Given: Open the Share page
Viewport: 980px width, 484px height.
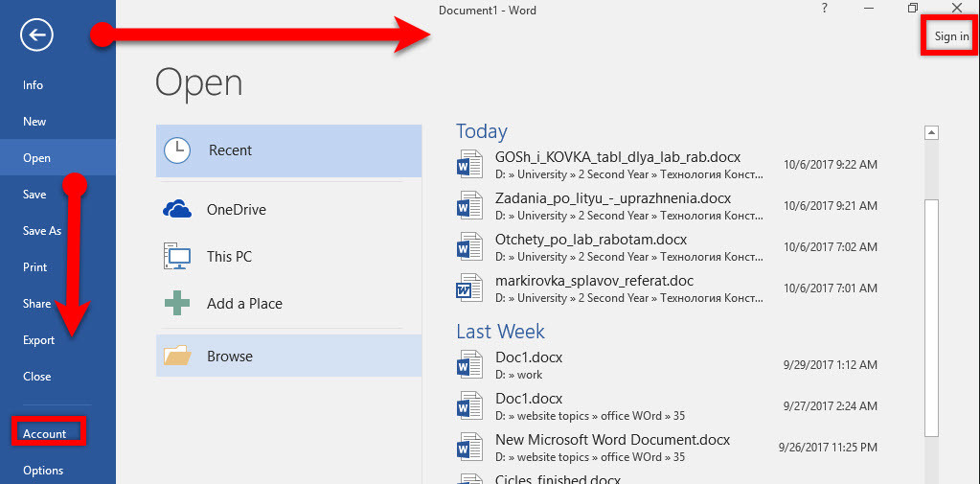Looking at the screenshot, I should [x=36, y=304].
